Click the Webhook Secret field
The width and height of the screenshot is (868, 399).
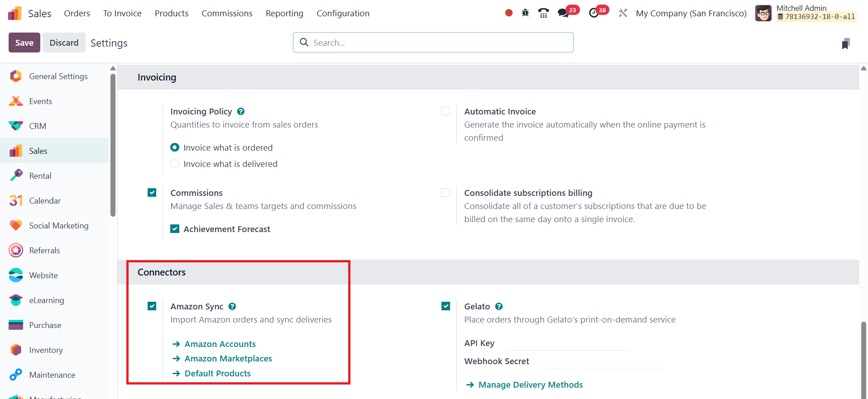pos(602,361)
